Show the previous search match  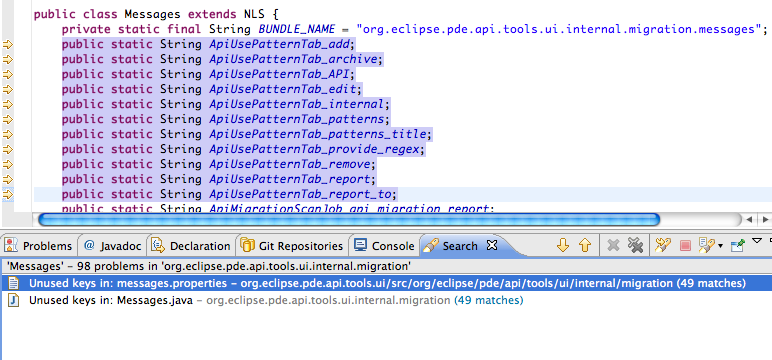click(584, 245)
